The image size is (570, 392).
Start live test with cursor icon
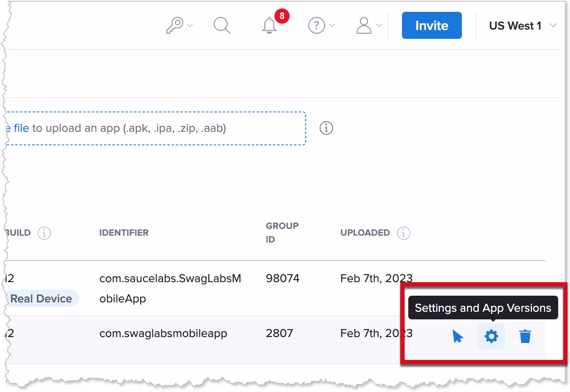pos(458,337)
